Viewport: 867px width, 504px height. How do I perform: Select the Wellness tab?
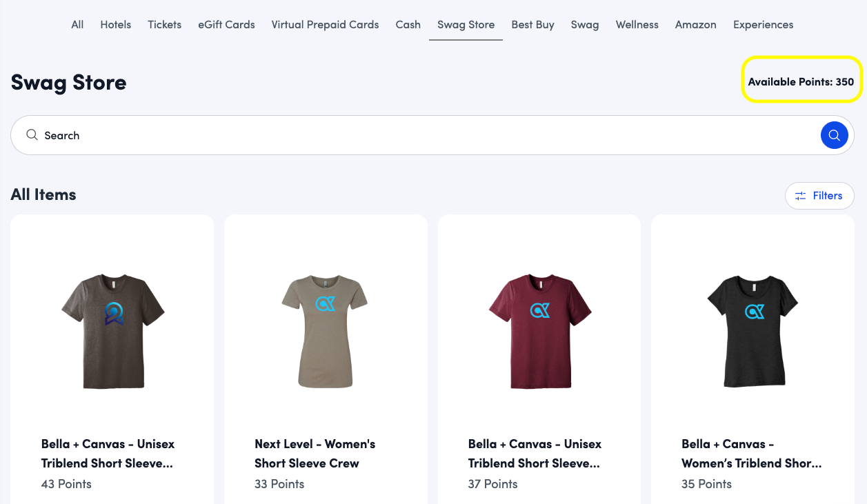[x=637, y=25]
